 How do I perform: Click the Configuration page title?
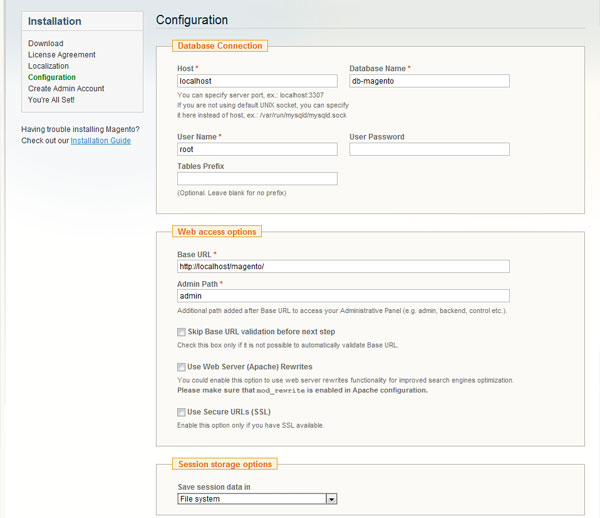192,20
